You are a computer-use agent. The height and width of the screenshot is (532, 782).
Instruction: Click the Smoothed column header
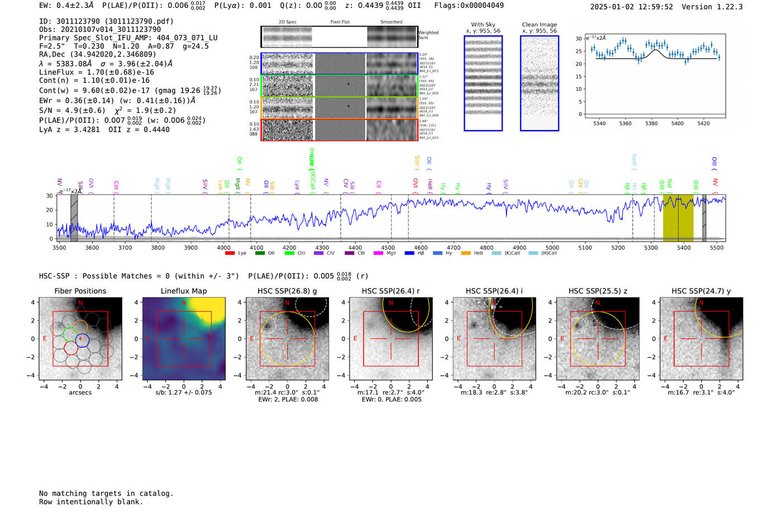(x=392, y=22)
